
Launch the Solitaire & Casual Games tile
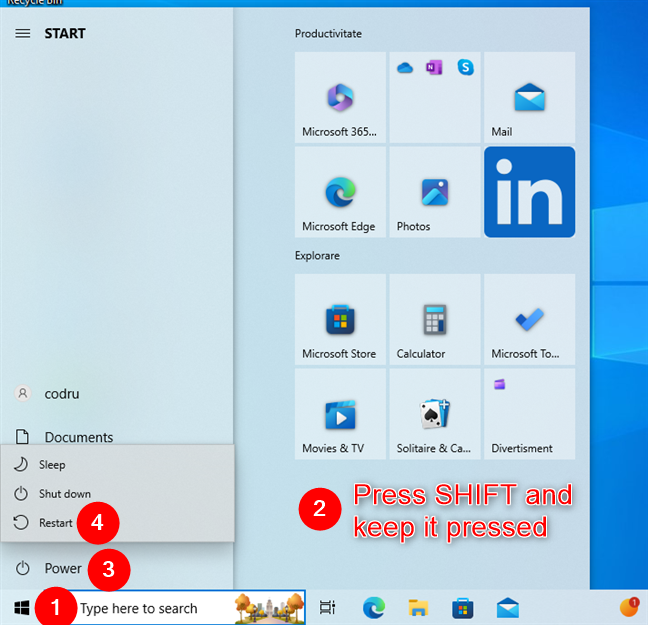435,414
